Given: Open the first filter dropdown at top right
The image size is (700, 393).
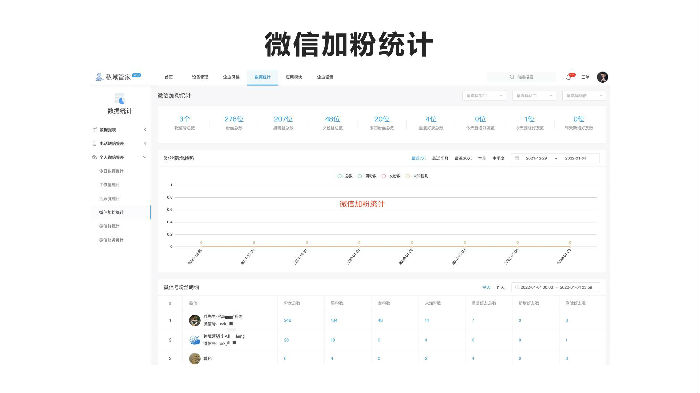Looking at the screenshot, I should click(x=484, y=96).
